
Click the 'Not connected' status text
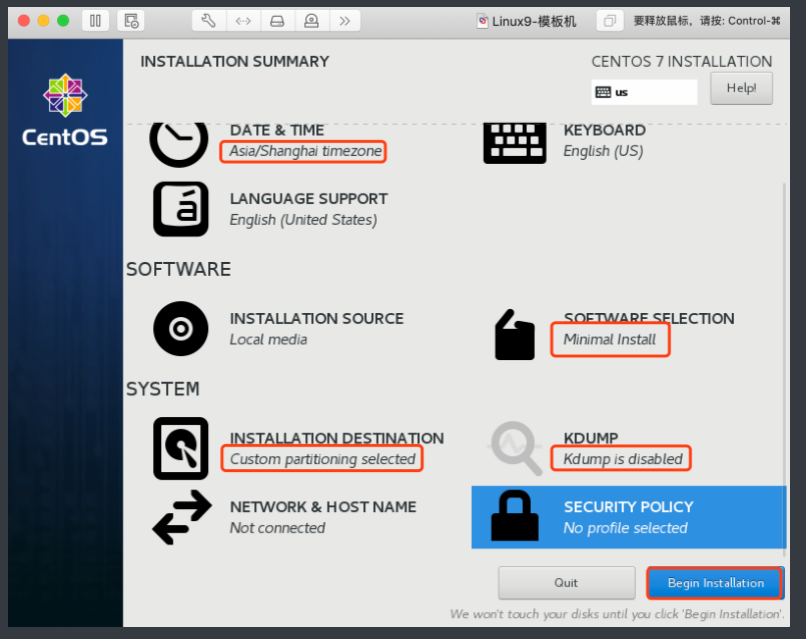coord(277,528)
